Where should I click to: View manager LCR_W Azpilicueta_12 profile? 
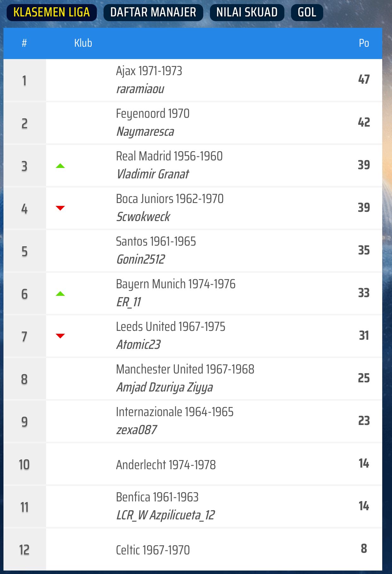coord(166,515)
